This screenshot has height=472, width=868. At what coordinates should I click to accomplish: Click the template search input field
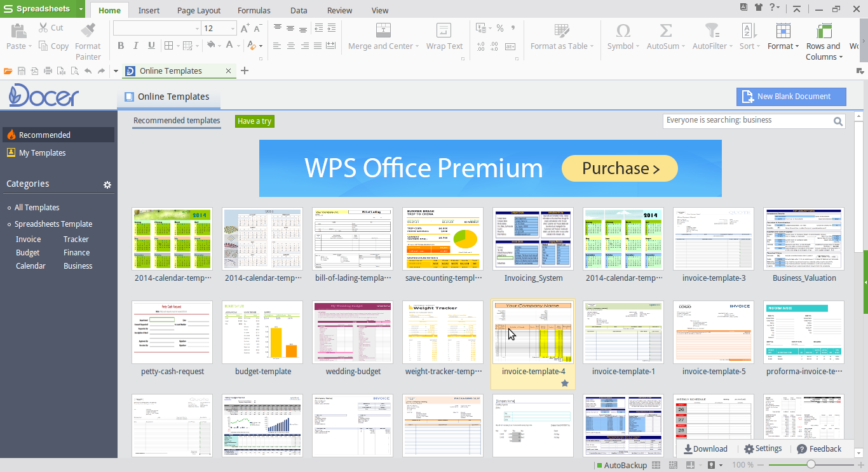pyautogui.click(x=747, y=121)
